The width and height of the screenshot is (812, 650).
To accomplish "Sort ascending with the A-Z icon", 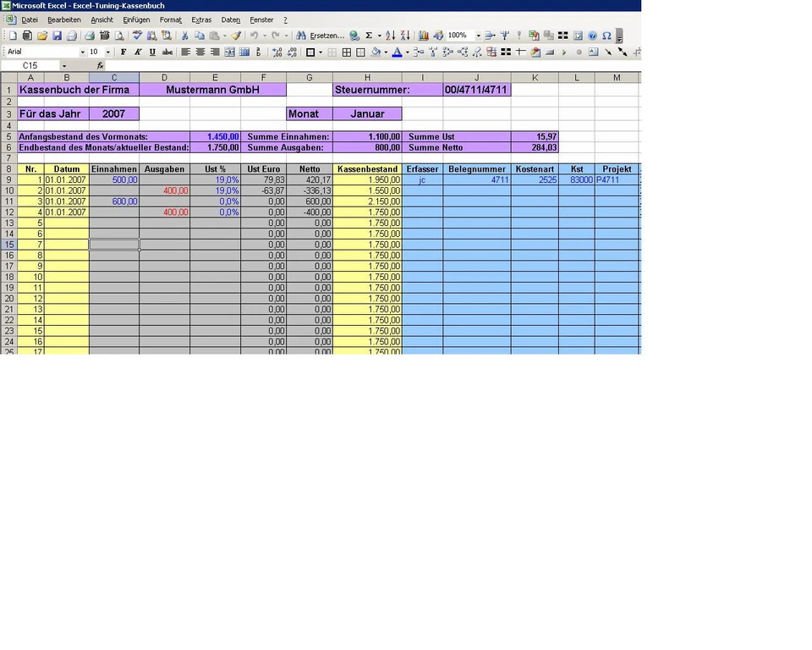I will (391, 36).
